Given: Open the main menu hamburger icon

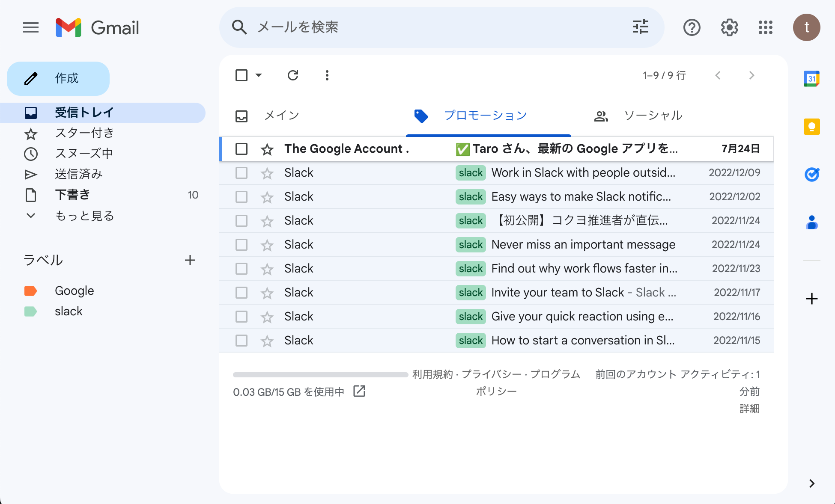Looking at the screenshot, I should click(x=31, y=28).
